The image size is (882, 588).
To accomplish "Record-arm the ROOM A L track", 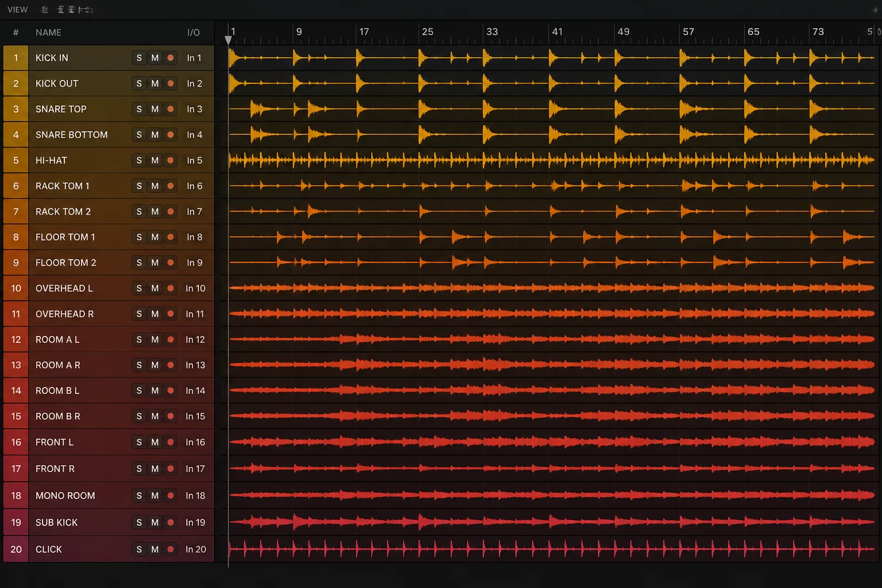I will click(171, 340).
